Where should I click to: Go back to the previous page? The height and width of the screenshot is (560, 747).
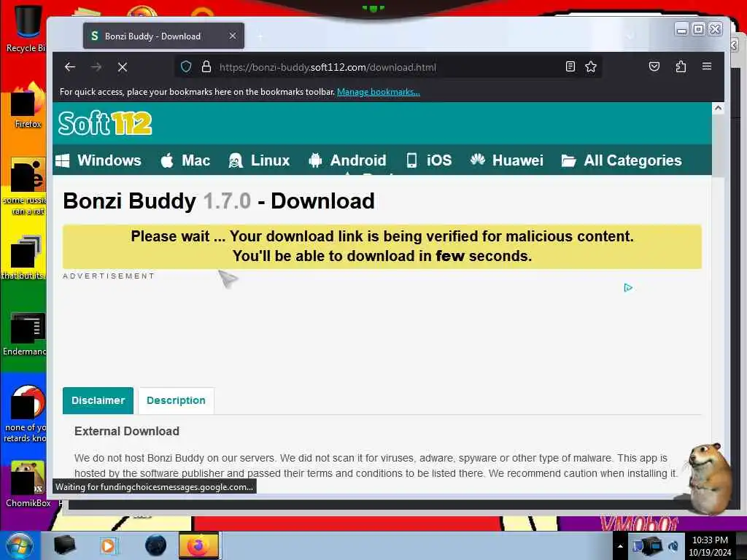tap(70, 67)
